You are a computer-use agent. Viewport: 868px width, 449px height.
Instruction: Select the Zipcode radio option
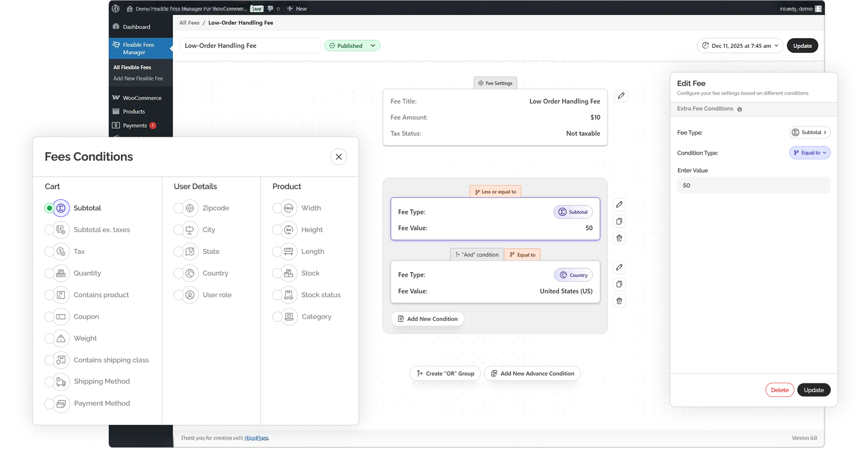(x=178, y=208)
